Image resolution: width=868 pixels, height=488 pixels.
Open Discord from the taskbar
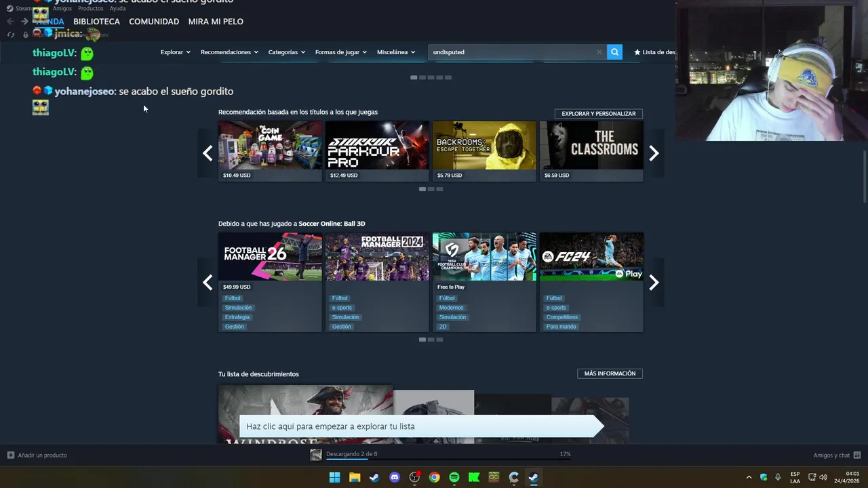pyautogui.click(x=395, y=477)
